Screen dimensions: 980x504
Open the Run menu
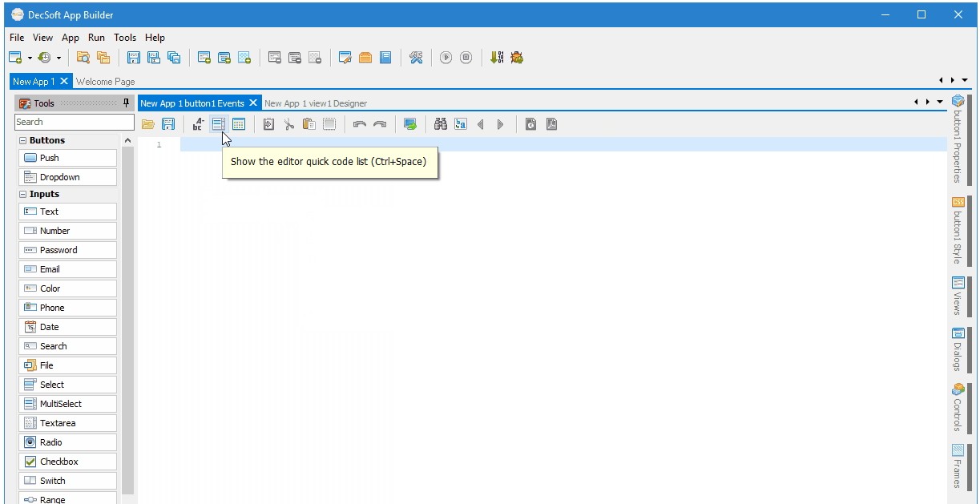point(96,38)
